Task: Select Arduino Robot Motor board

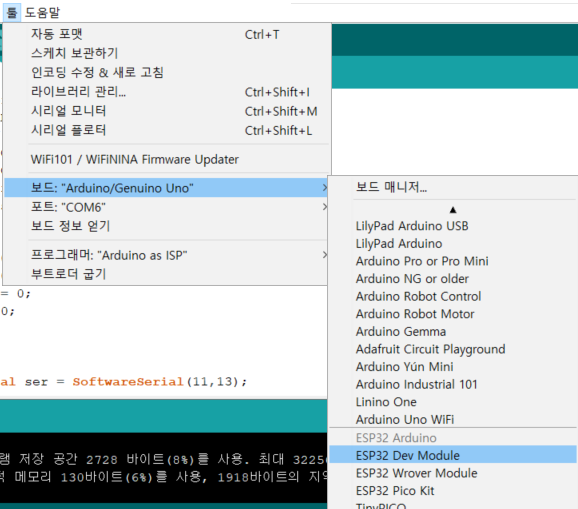Action: [x=453, y=314]
